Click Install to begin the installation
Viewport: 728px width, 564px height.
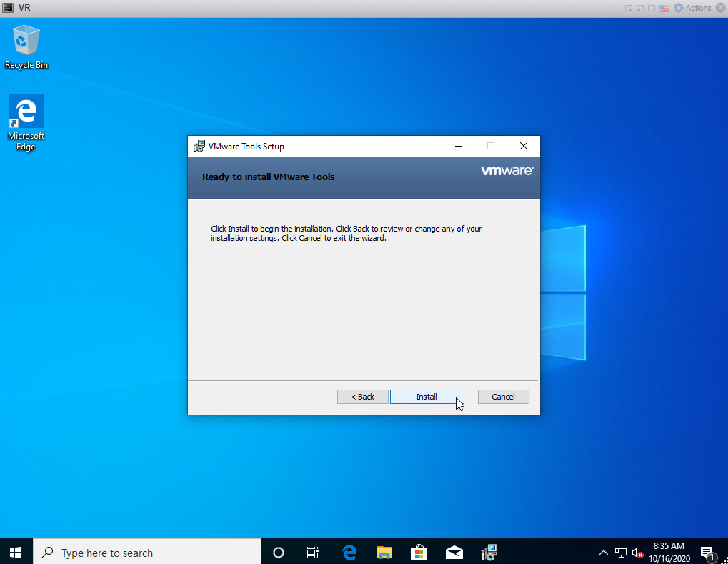427,397
